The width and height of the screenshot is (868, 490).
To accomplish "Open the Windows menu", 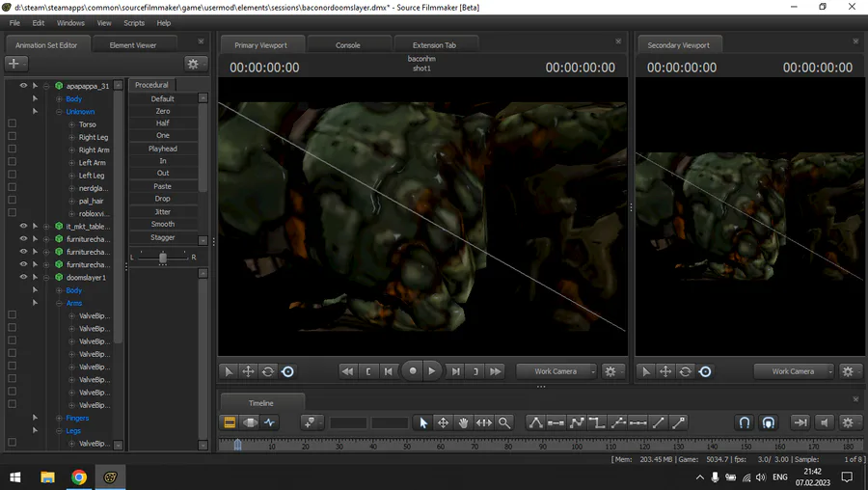I will coord(70,23).
